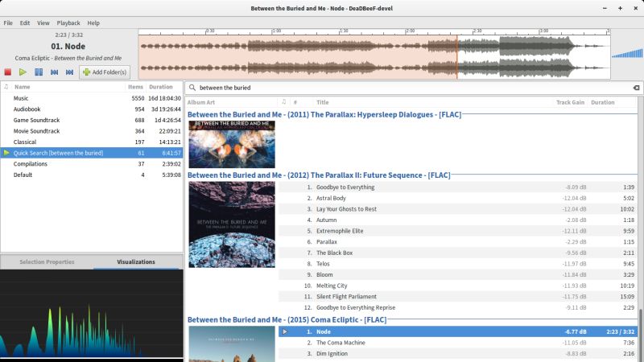Open the View menu
Screen dimensions: 644x362
pyautogui.click(x=43, y=23)
